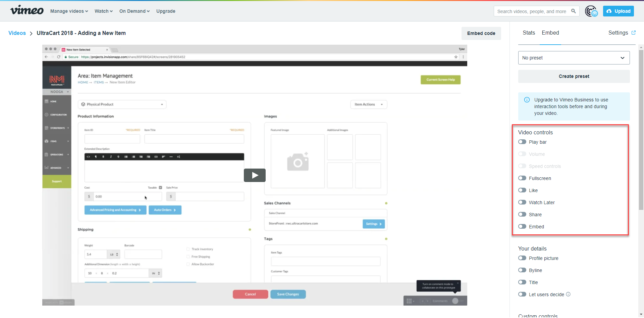The width and height of the screenshot is (644, 318).
Task: Toggle the Profile picture switch
Action: pyautogui.click(x=522, y=258)
